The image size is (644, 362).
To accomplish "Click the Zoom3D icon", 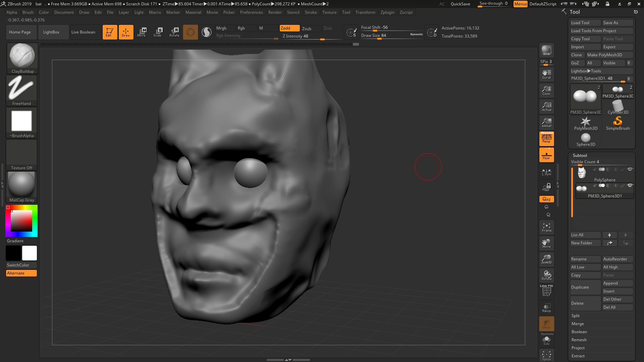I will (x=546, y=259).
